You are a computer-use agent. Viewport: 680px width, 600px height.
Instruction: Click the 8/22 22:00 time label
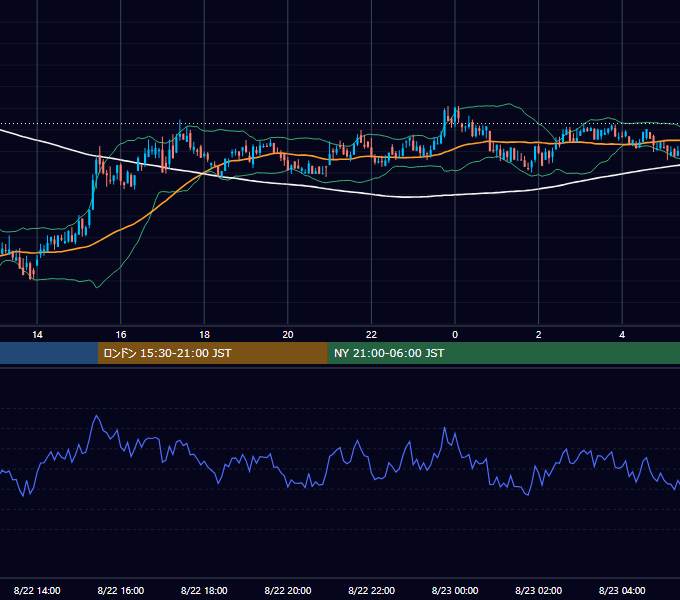pos(371,590)
